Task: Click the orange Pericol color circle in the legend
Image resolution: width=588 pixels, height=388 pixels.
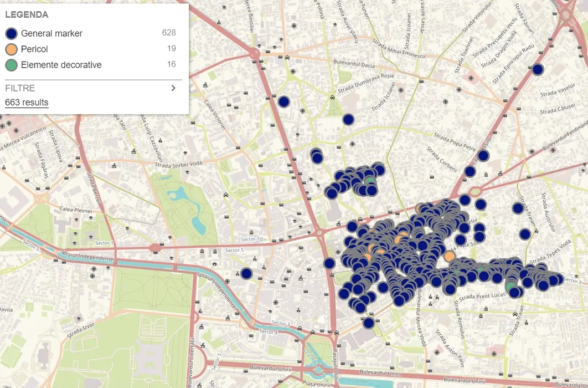Action: (11, 49)
